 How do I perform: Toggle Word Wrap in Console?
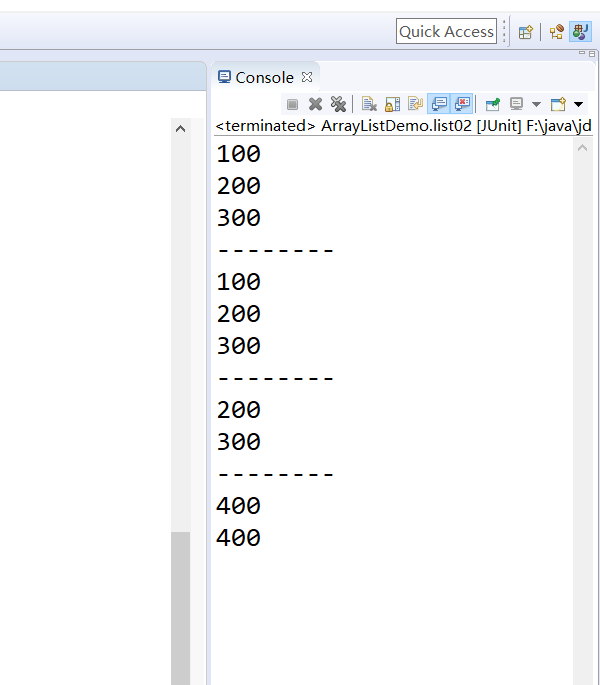[415, 104]
